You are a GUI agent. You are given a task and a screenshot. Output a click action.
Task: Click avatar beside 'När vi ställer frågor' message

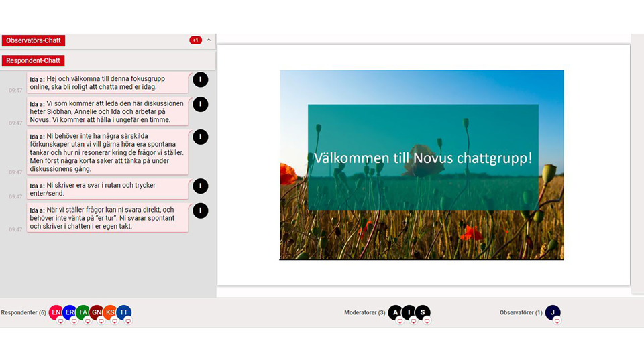click(x=201, y=210)
